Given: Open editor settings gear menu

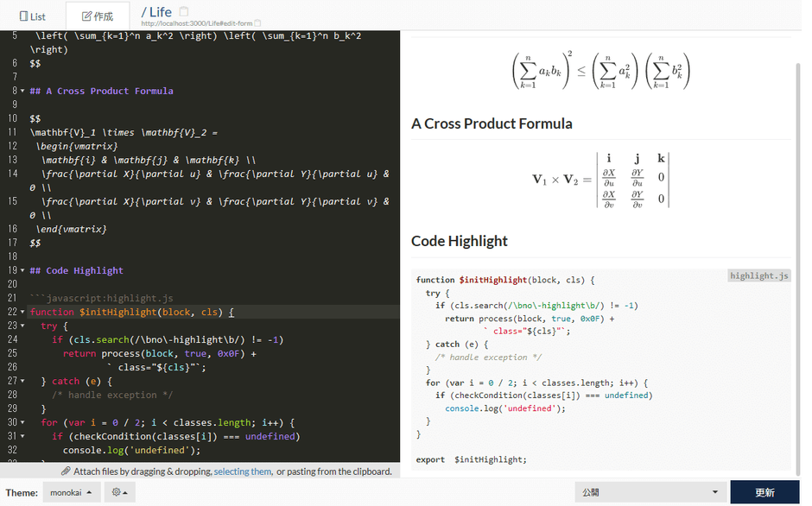Looking at the screenshot, I should click(119, 492).
